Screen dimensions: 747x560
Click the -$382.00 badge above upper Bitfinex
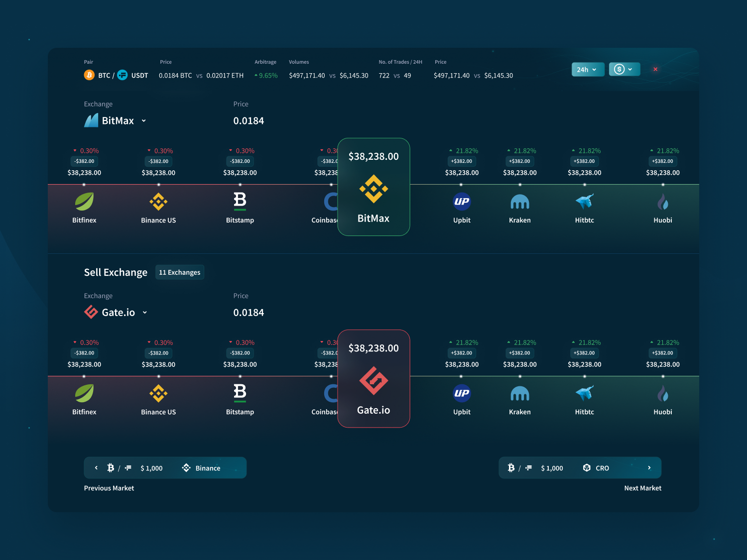(x=84, y=161)
